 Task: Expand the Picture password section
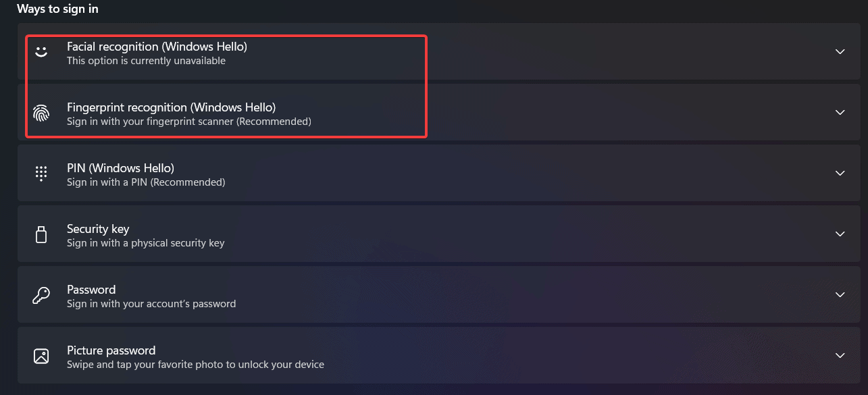click(840, 355)
